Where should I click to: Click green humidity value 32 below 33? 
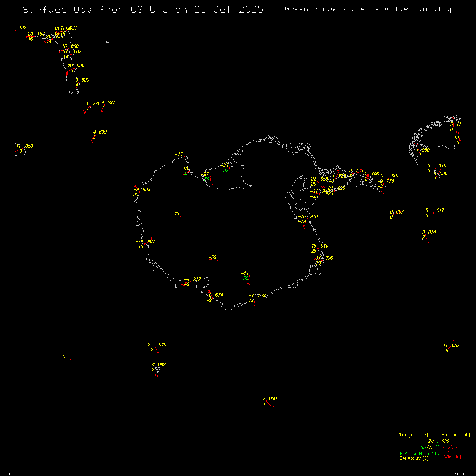tap(226, 170)
